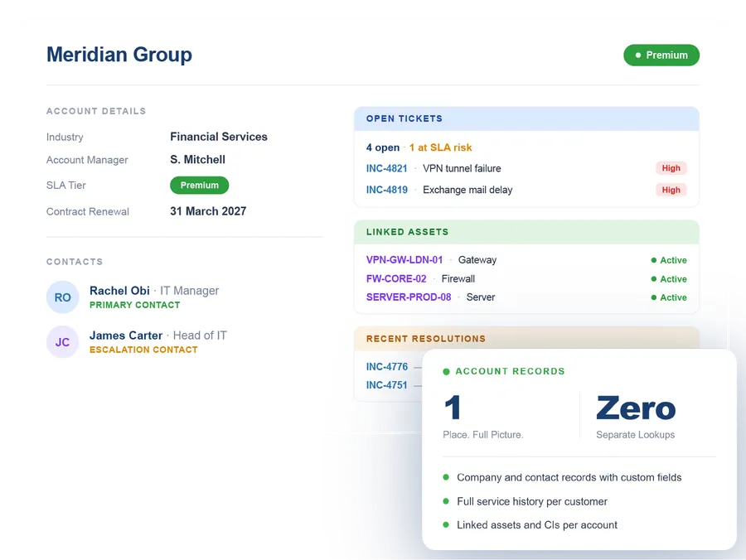Click the Contacts section heading
Image resolution: width=746 pixels, height=560 pixels.
pyautogui.click(x=75, y=262)
